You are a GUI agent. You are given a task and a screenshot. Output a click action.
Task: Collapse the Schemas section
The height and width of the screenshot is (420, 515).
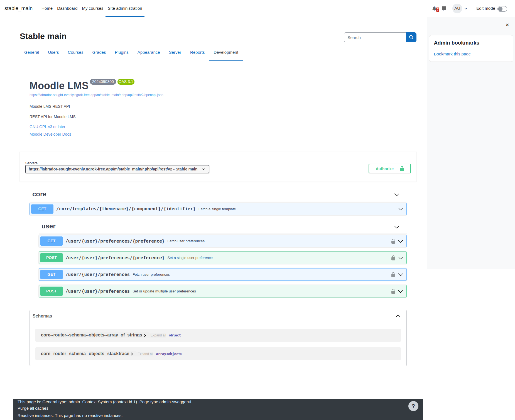pos(398,316)
